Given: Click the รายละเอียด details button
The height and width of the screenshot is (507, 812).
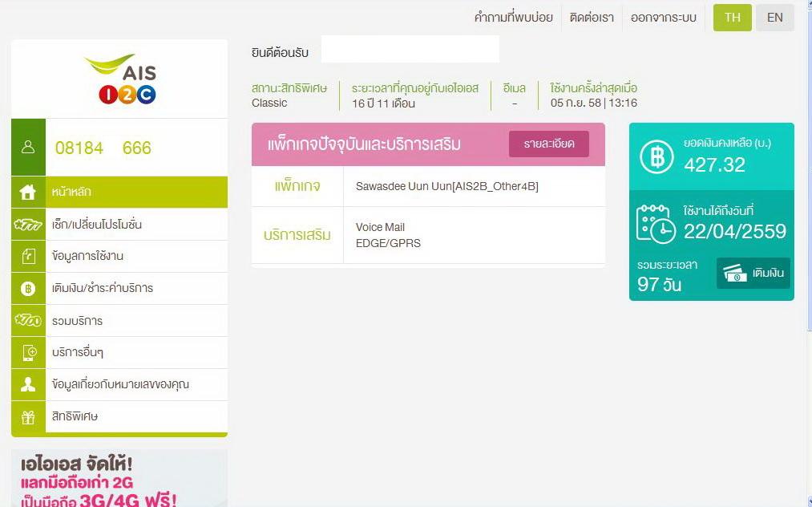Looking at the screenshot, I should click(549, 144).
